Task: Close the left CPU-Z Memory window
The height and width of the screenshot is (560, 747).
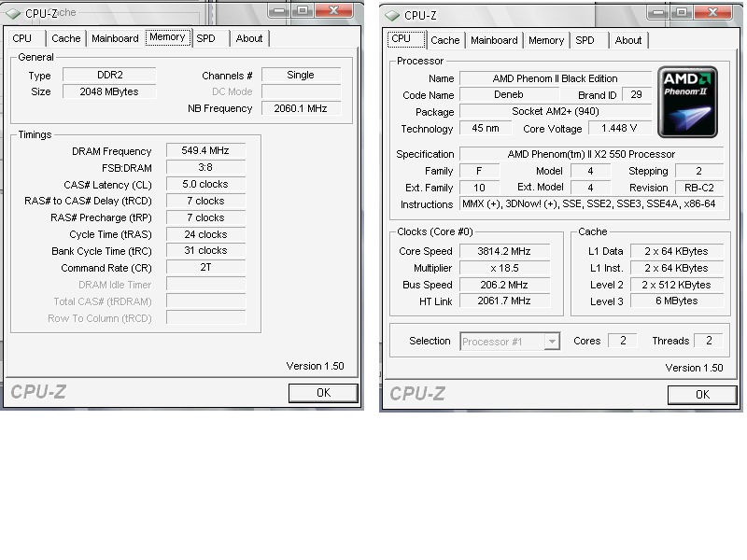Action: 334,10
